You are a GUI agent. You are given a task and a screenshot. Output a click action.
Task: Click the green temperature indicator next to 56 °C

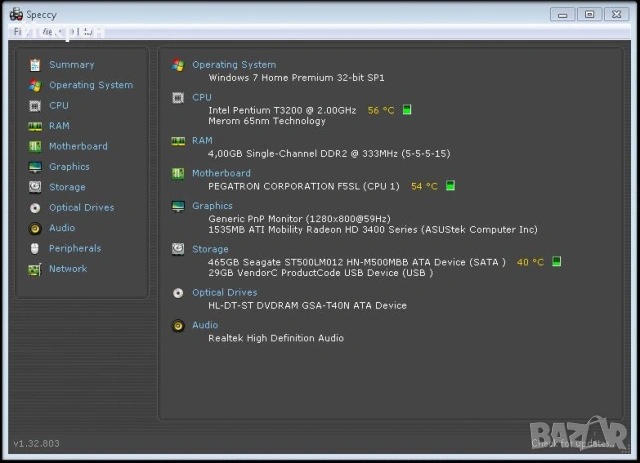click(407, 110)
